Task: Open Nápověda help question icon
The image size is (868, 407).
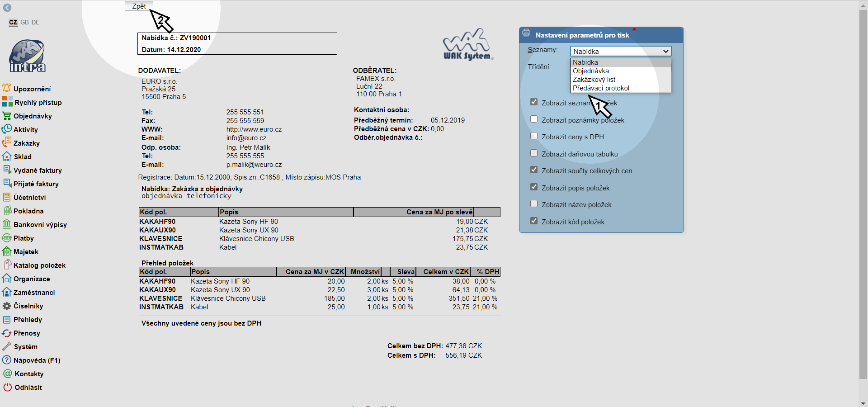Action: [7, 360]
